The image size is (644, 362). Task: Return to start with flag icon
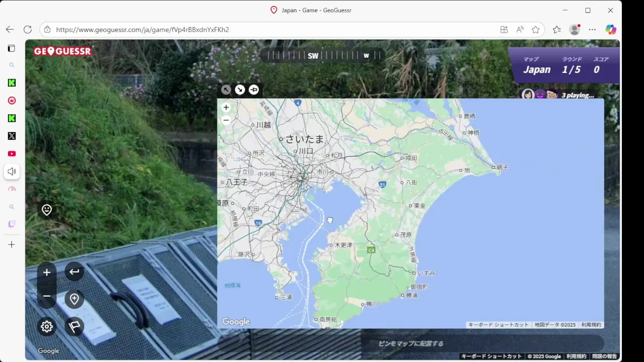tap(74, 327)
